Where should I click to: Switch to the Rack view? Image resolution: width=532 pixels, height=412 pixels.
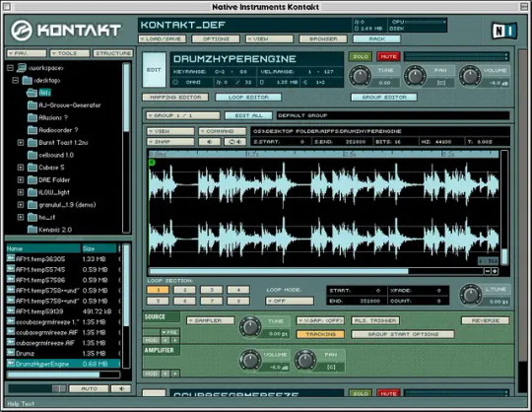click(x=376, y=39)
